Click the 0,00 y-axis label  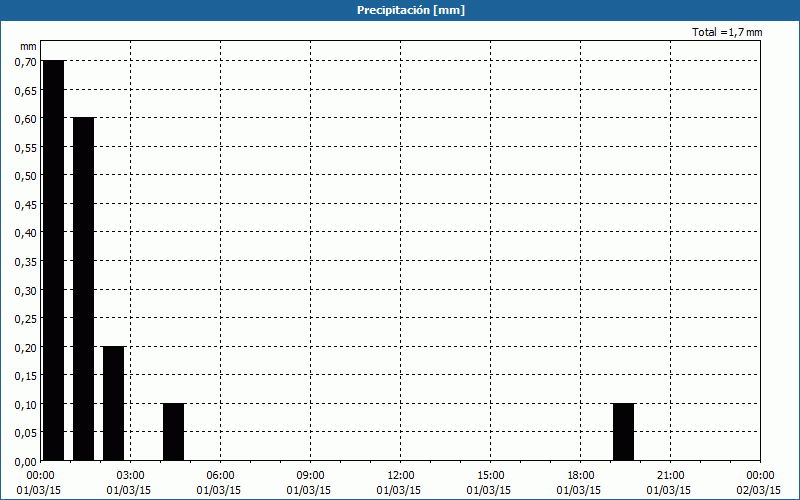click(26, 462)
